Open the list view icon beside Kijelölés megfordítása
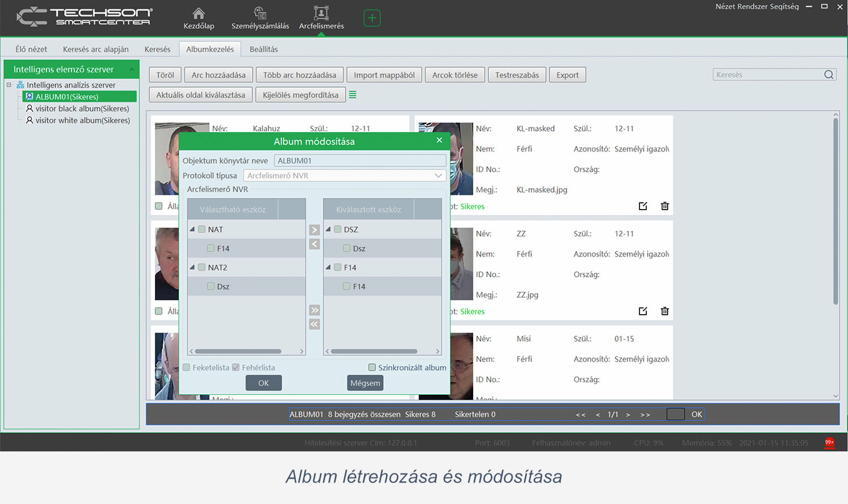This screenshot has width=848, height=504. click(x=353, y=94)
